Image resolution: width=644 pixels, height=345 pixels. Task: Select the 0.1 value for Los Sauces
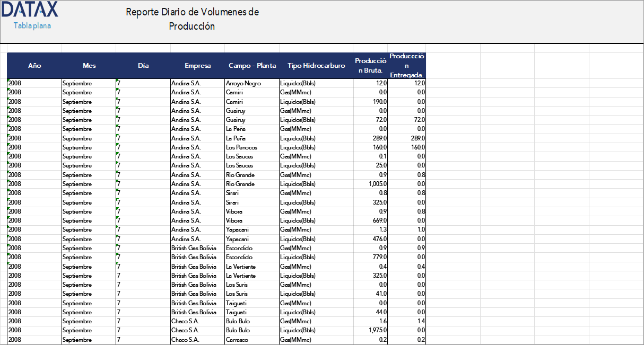pyautogui.click(x=382, y=156)
